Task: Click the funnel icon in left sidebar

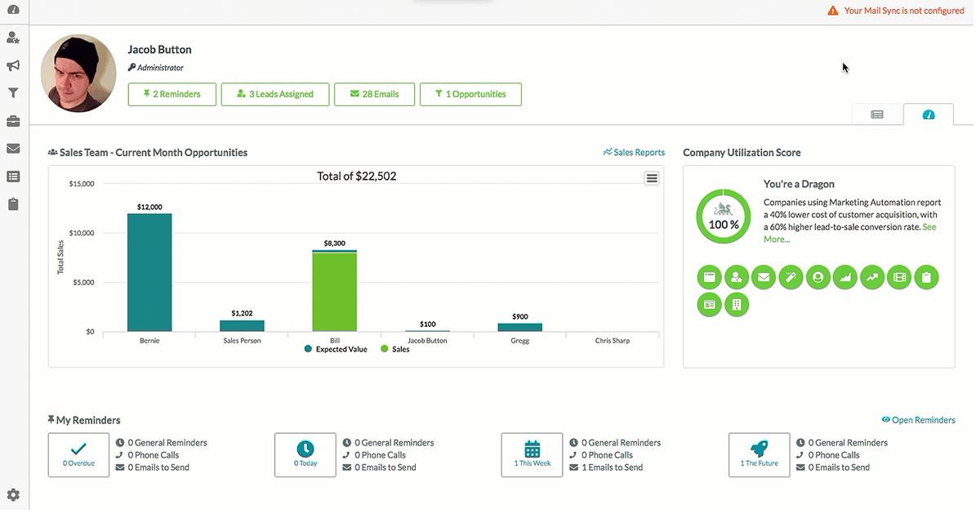Action: pos(13,93)
